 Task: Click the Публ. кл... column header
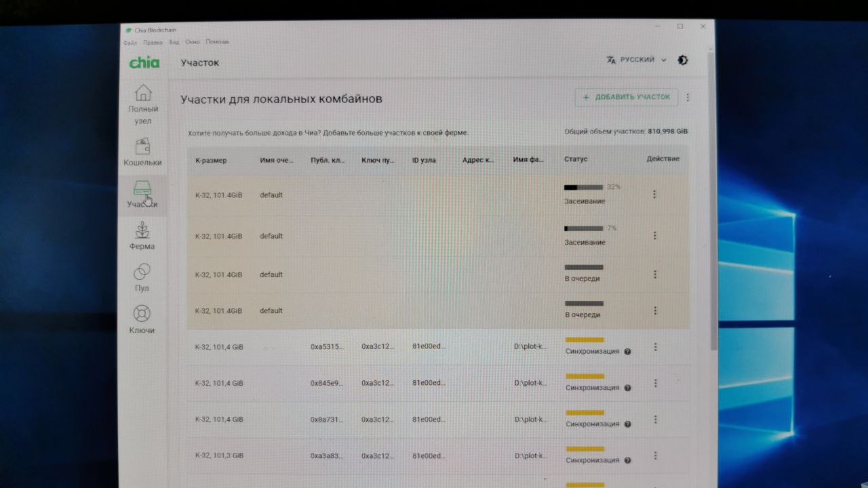(328, 160)
